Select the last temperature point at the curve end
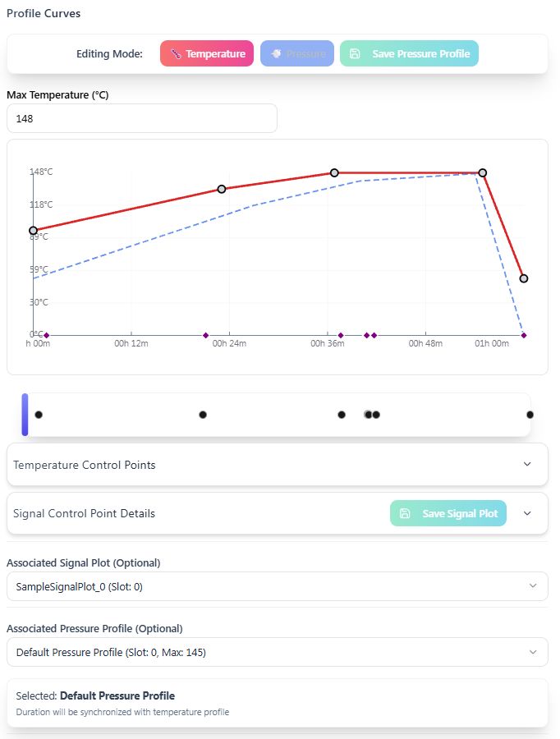The image size is (560, 739). pyautogui.click(x=524, y=278)
